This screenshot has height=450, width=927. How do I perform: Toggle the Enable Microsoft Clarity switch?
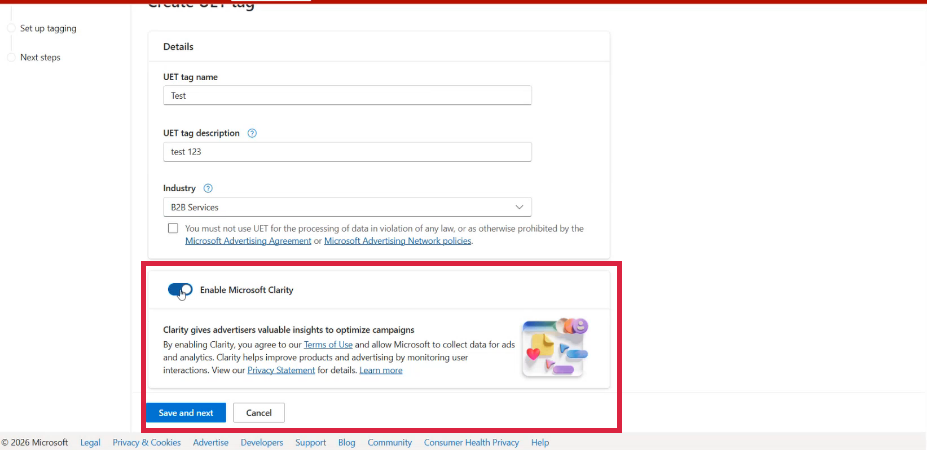pyautogui.click(x=180, y=290)
